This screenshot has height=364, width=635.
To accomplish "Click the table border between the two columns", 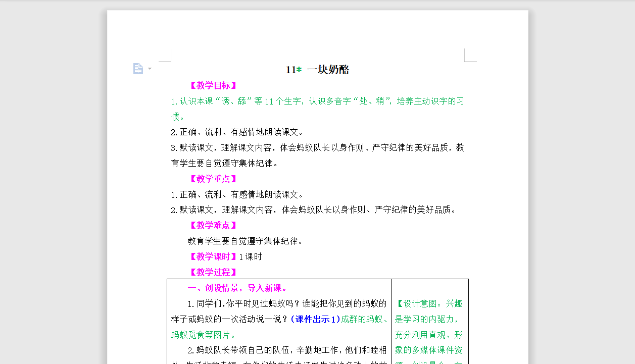I will (392, 323).
